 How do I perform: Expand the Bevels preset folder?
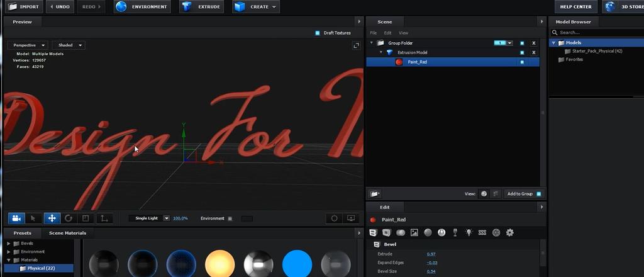pyautogui.click(x=9, y=243)
